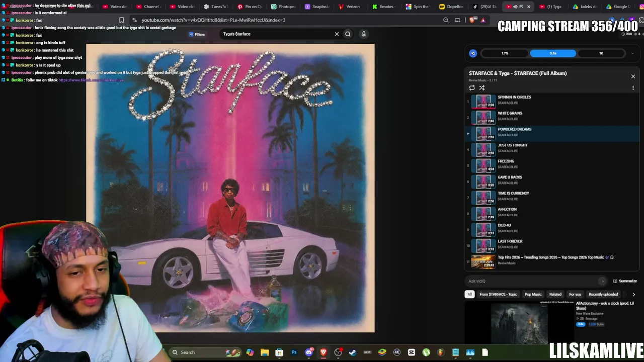This screenshot has height=362, width=644.
Task: Play LAST FOREVER track
Action: (x=552, y=245)
